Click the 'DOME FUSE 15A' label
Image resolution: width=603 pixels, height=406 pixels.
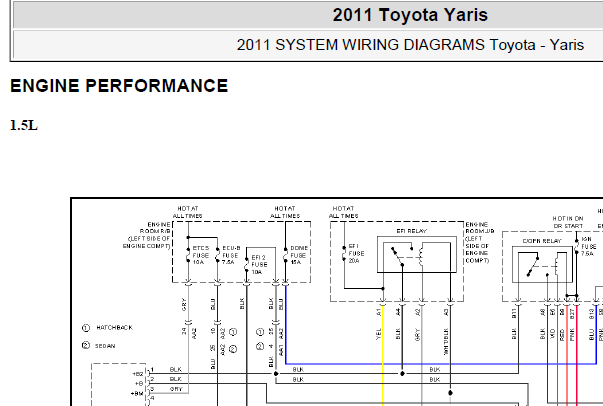click(299, 255)
